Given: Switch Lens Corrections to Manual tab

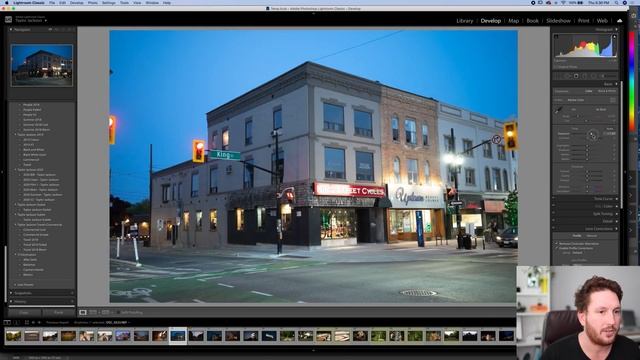Looking at the screenshot, I should [x=591, y=236].
